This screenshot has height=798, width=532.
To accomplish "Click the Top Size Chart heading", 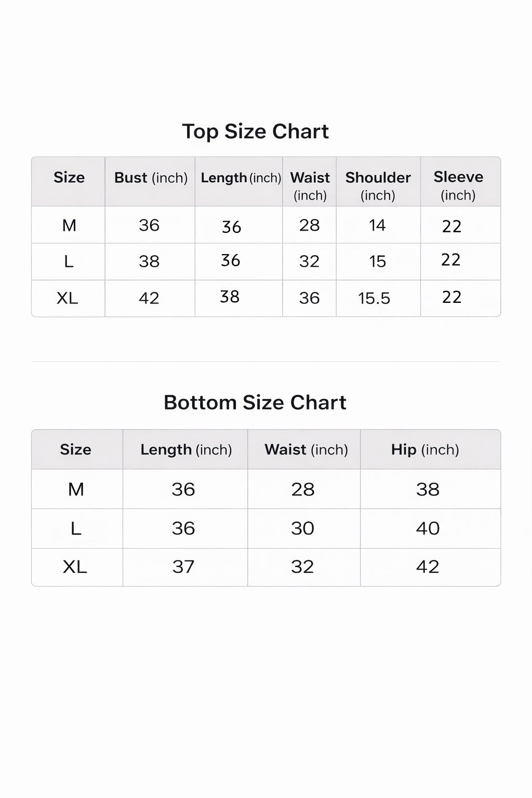I will pos(255,131).
